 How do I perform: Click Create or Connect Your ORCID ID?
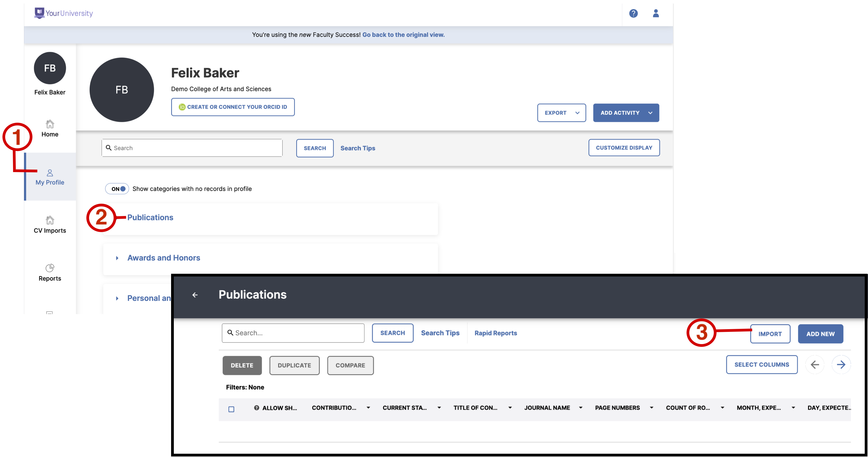coord(233,107)
